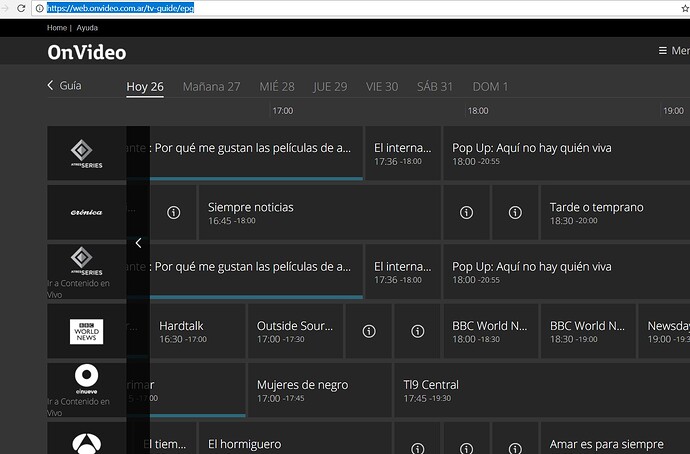Open info icon left of Siempre noticias

[x=173, y=212]
